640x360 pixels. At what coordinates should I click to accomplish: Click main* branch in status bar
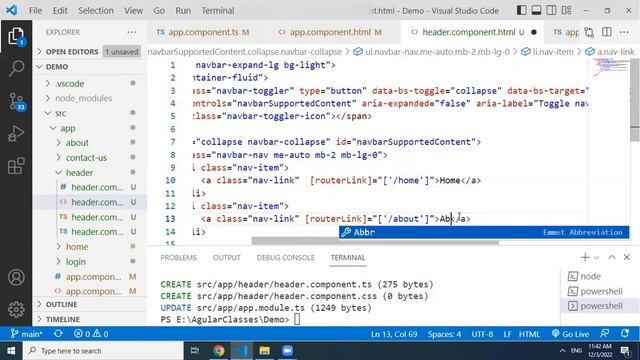point(27,334)
